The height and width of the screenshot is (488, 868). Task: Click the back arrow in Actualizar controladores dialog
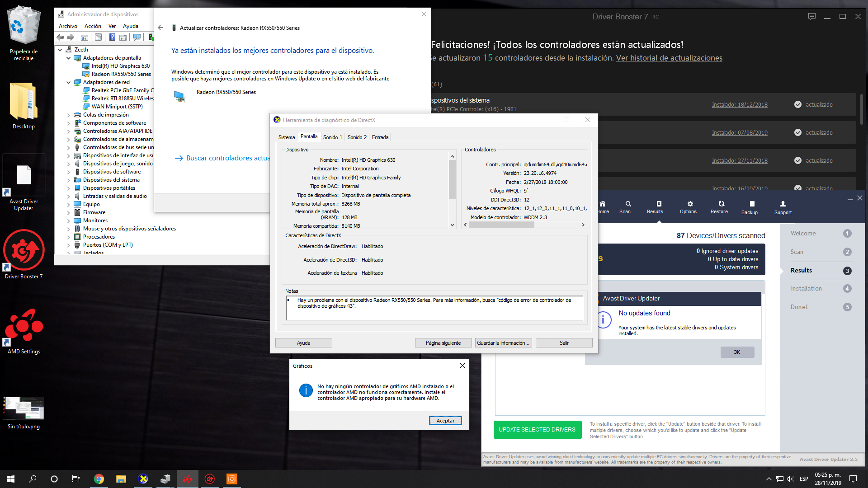click(160, 28)
